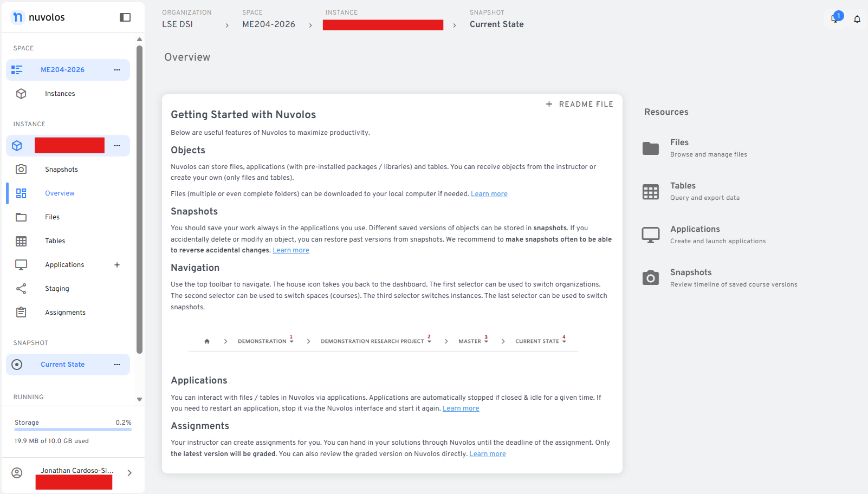
Task: Open the LSE DSI organization selector
Action: pyautogui.click(x=177, y=24)
